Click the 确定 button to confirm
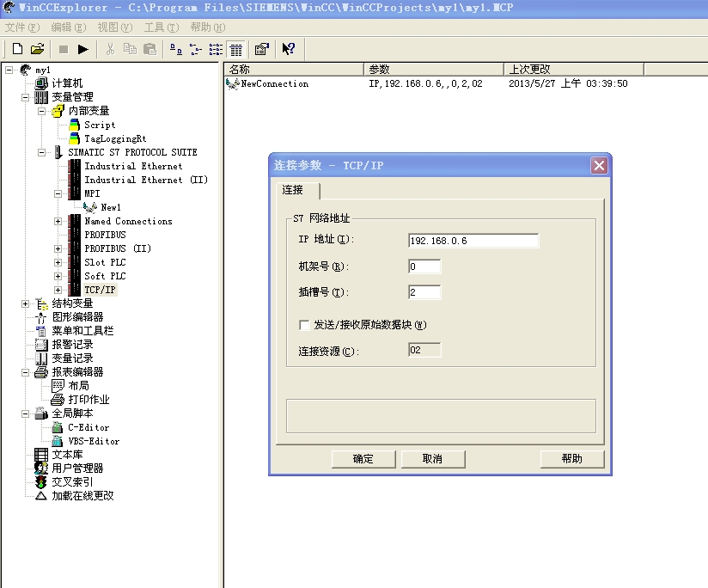The image size is (708, 588). pos(363,459)
